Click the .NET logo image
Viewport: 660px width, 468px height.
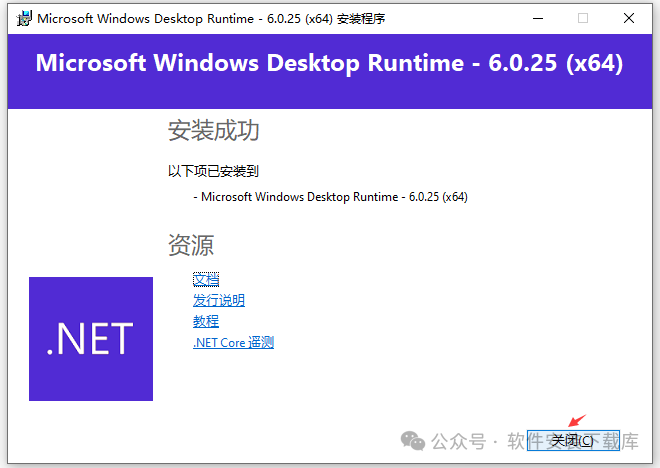click(x=91, y=339)
